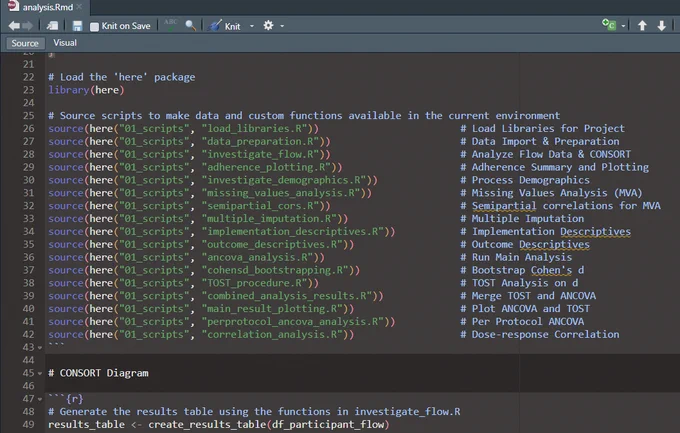Click the library(here) code line
Viewport: 680px width, 433px height.
86,90
